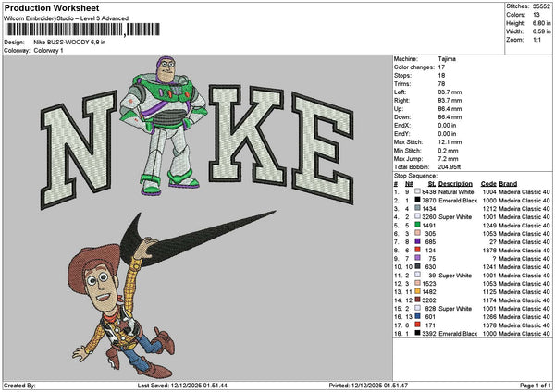Click stitch count 3260
The height and width of the screenshot is (392, 555).
[428, 217]
